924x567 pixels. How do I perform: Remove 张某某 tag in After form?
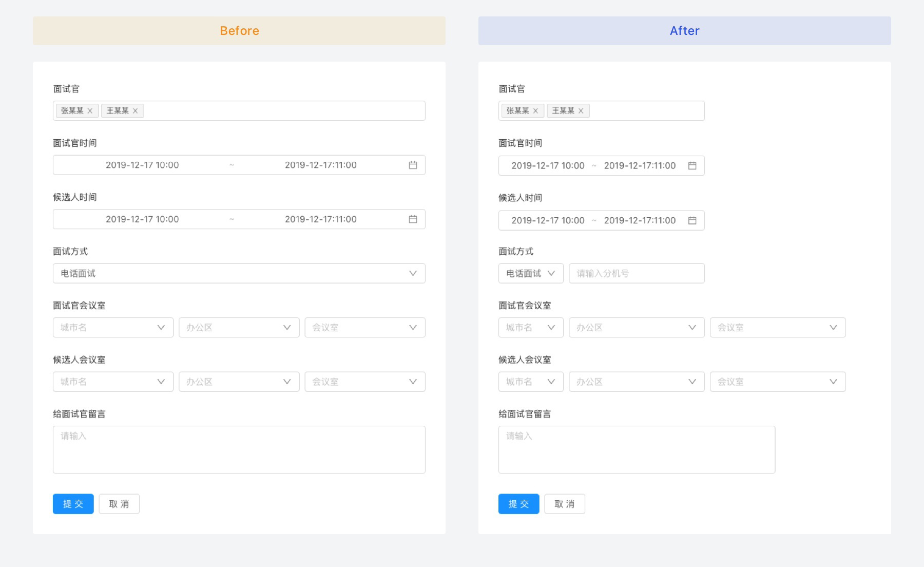point(535,111)
